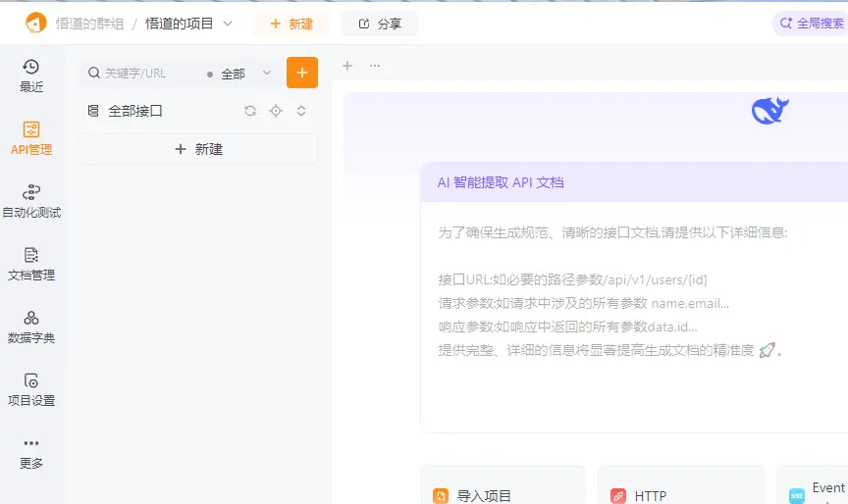Expand or collapse all interfaces

(x=301, y=111)
